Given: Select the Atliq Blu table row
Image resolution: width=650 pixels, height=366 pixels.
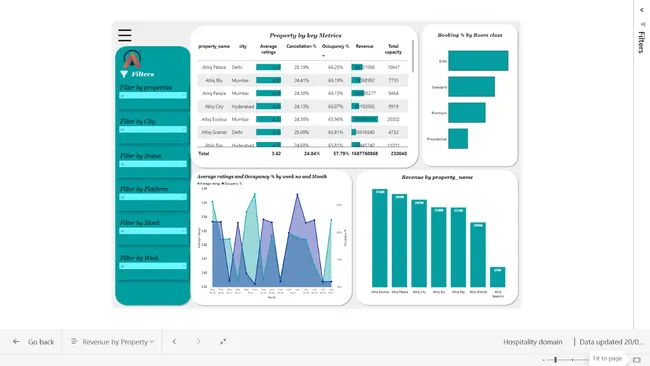Looking at the screenshot, I should [x=303, y=80].
